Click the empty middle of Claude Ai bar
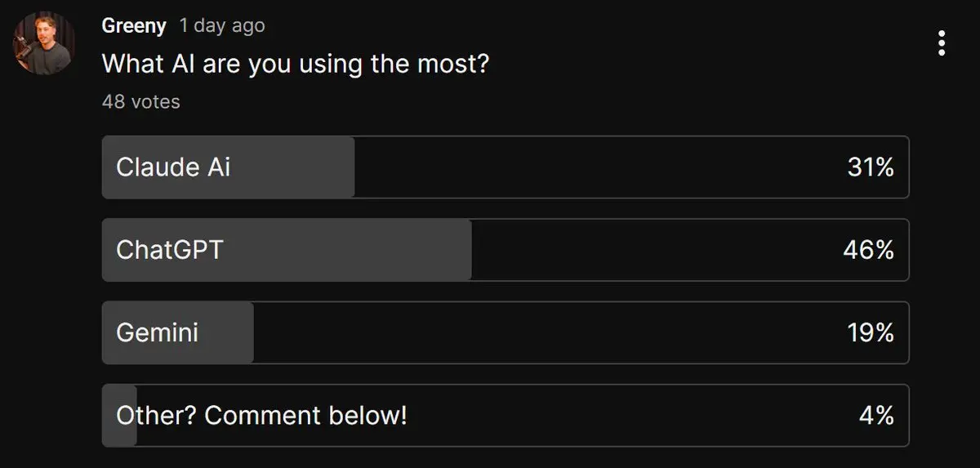Image resolution: width=980 pixels, height=468 pixels. 600,167
